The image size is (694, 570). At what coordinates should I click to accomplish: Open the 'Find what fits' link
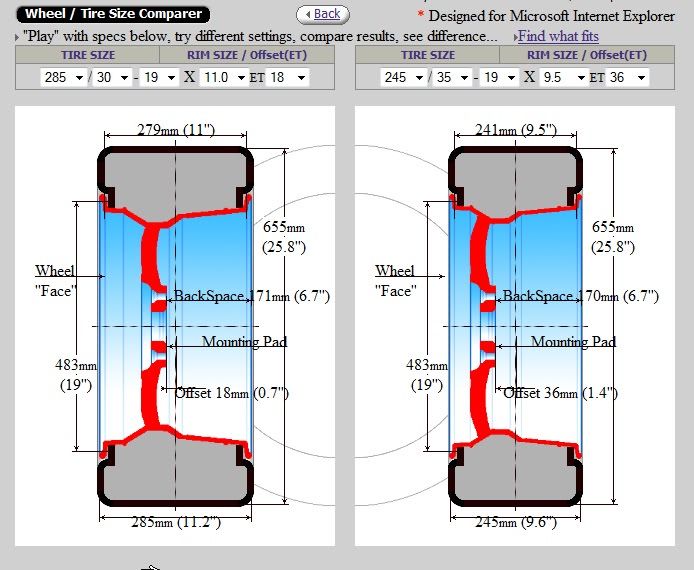(558, 36)
